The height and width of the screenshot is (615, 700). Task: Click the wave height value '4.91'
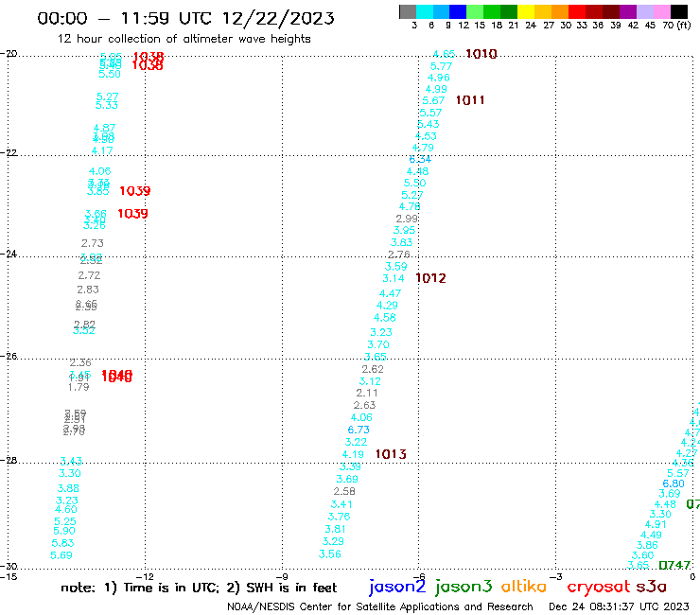click(656, 525)
